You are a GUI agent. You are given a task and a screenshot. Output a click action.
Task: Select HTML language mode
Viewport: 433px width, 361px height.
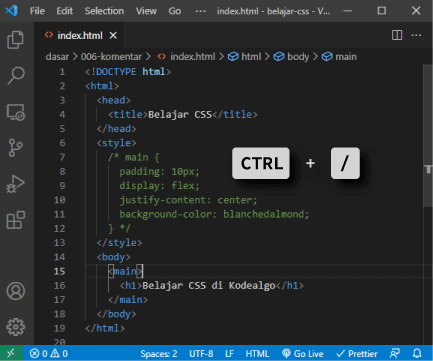click(x=257, y=353)
